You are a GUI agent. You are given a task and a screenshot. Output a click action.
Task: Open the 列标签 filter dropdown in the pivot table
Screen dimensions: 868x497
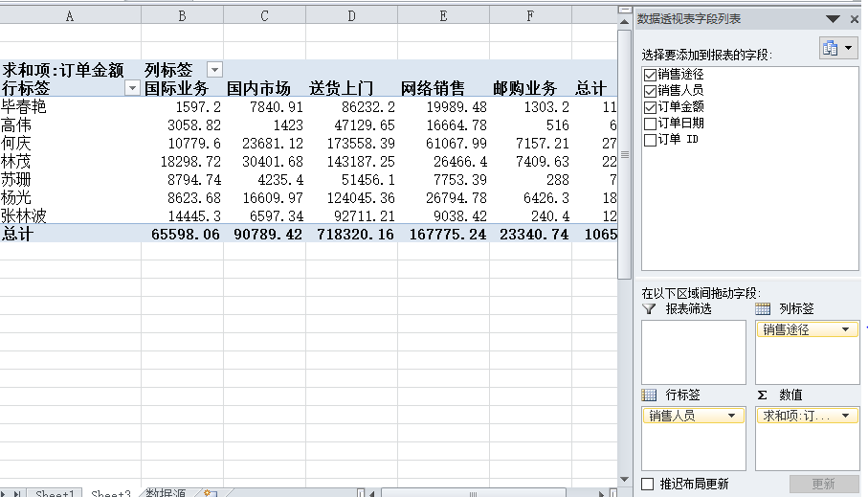tap(214, 70)
